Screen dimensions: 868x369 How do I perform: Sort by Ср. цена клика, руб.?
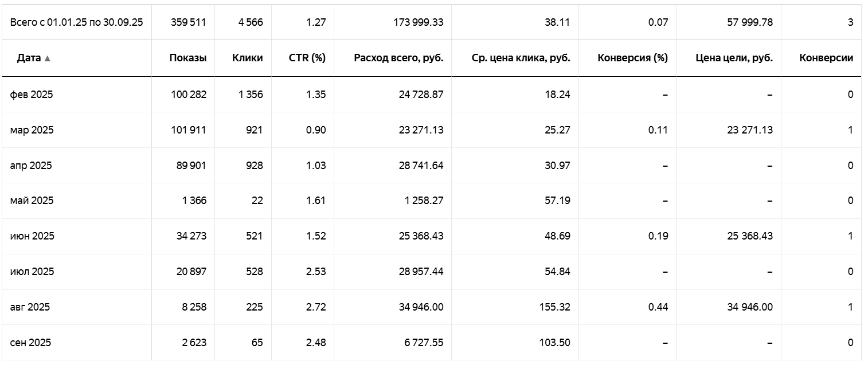pyautogui.click(x=521, y=58)
